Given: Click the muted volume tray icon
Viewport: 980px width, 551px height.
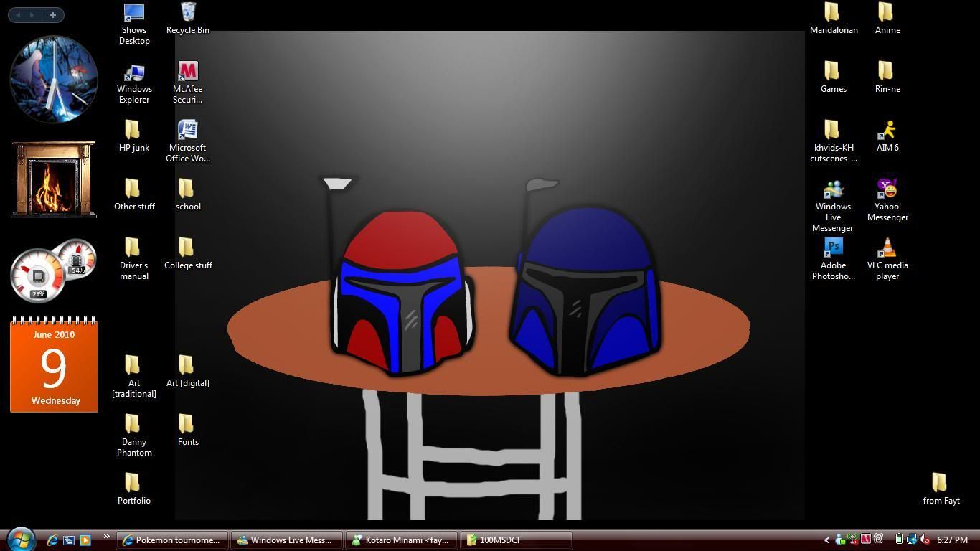Looking at the screenshot, I should (x=925, y=540).
